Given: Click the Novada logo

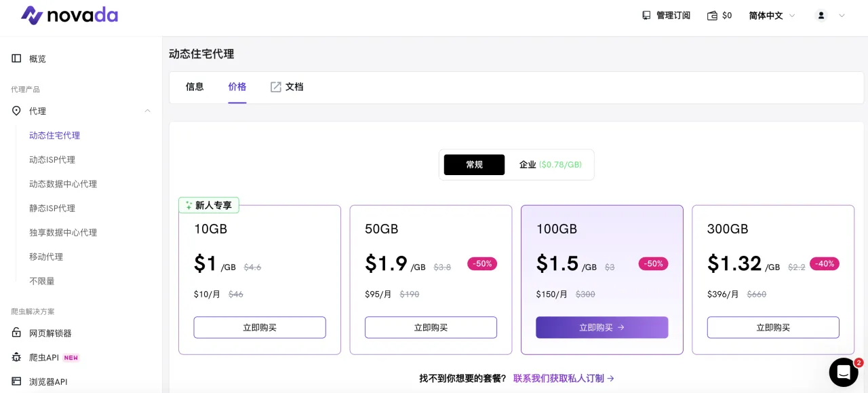Looking at the screenshot, I should tap(69, 15).
